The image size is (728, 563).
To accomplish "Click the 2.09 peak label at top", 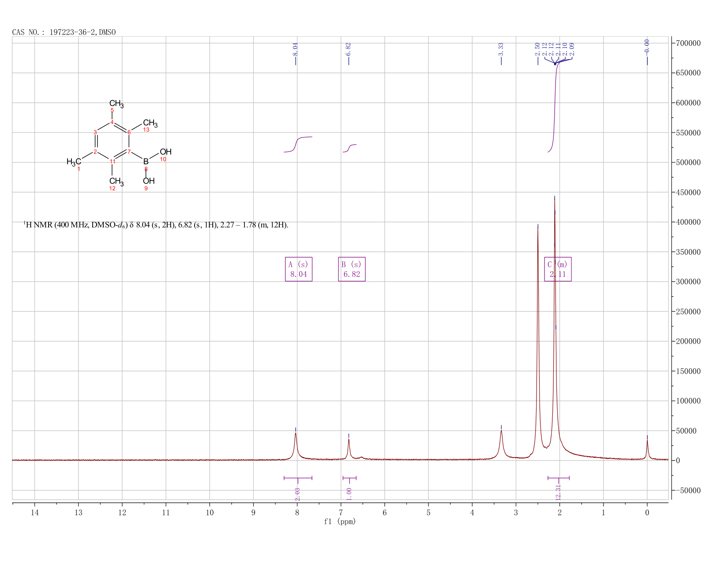I will pos(572,49).
